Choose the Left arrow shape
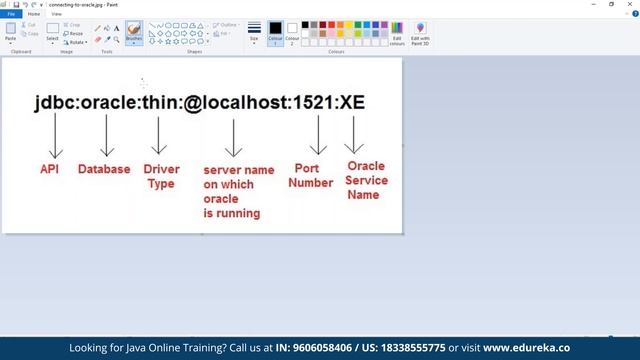The image size is (640, 360). coord(192,33)
